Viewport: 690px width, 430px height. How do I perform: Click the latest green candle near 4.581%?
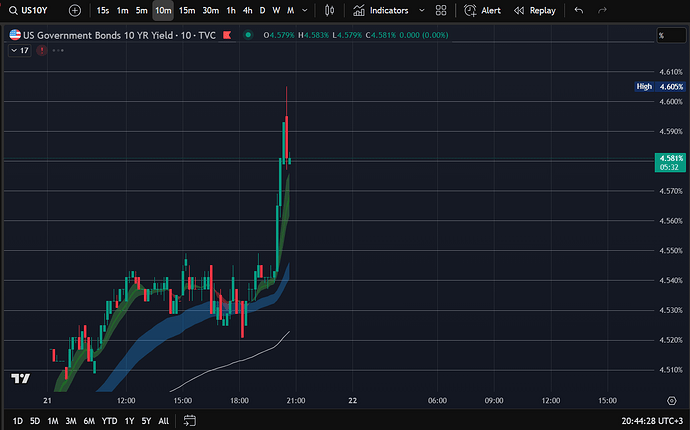[290, 161]
